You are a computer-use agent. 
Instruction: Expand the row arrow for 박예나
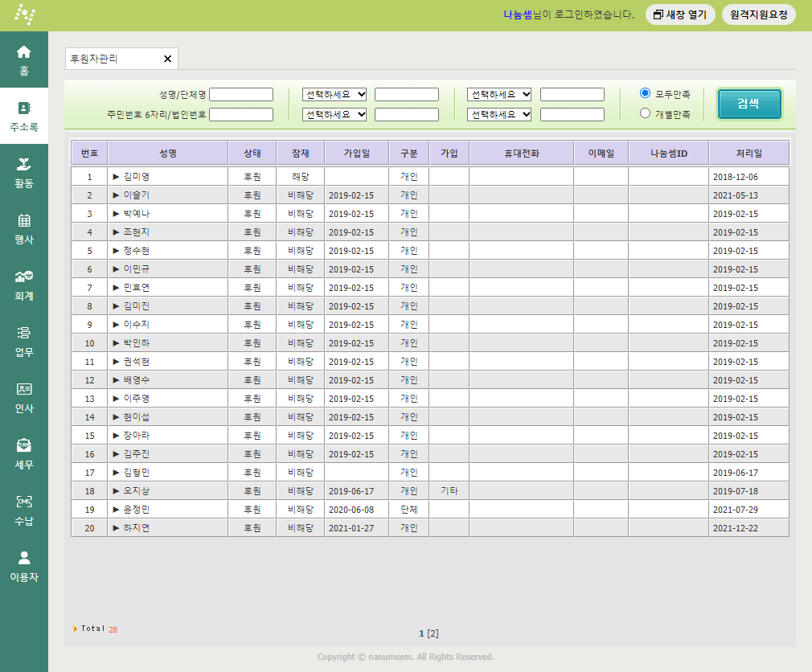116,213
